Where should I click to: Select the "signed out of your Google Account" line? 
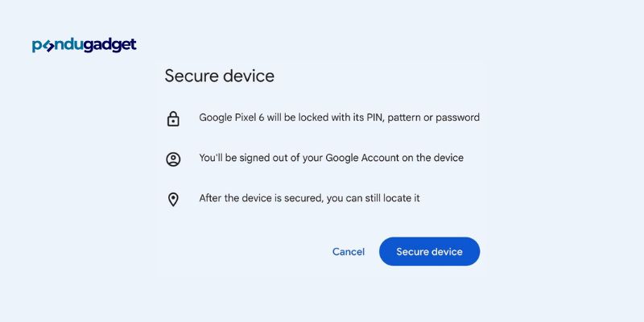(x=331, y=158)
